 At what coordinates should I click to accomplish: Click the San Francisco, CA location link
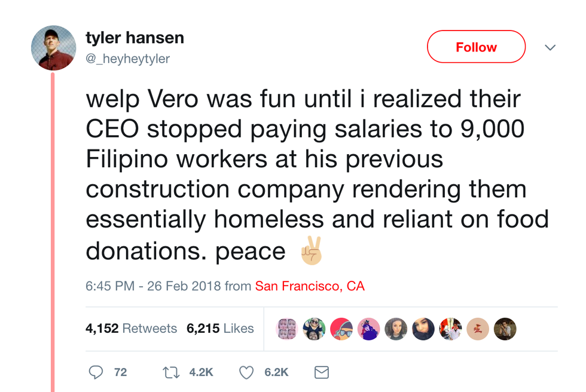[x=310, y=286]
